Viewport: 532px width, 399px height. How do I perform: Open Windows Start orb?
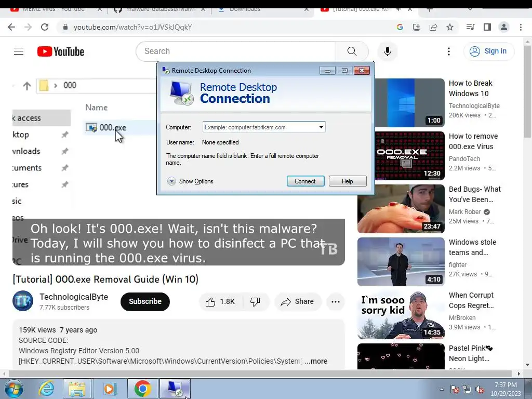[x=14, y=389]
